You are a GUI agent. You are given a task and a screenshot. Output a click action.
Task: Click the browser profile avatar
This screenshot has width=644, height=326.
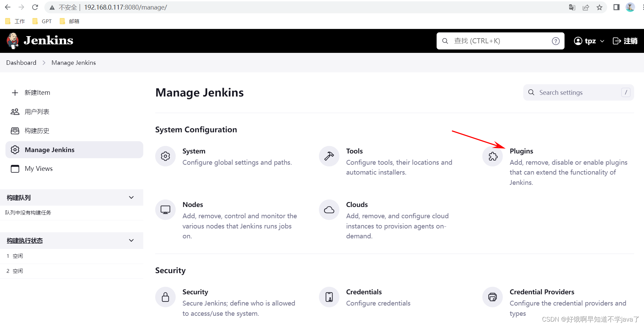pos(630,7)
